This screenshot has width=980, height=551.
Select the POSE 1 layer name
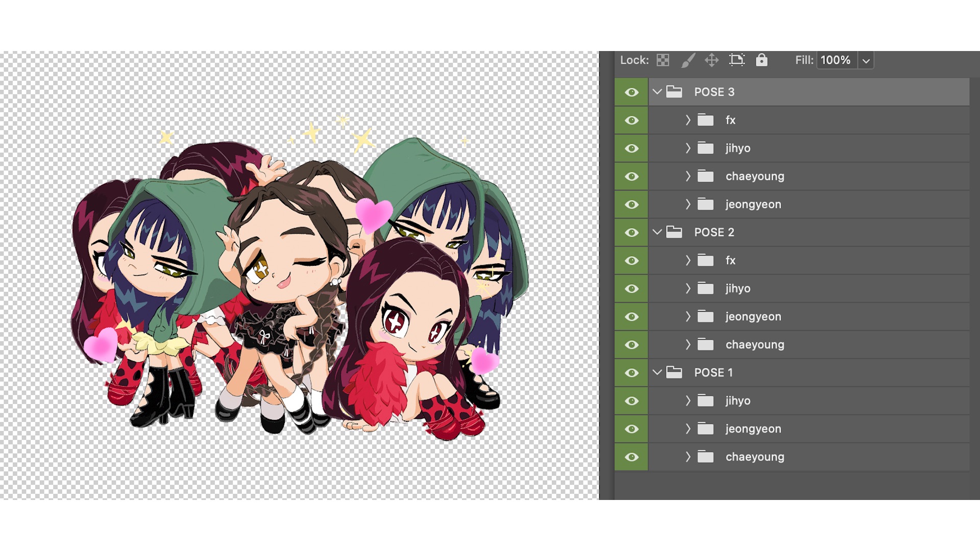coord(714,372)
